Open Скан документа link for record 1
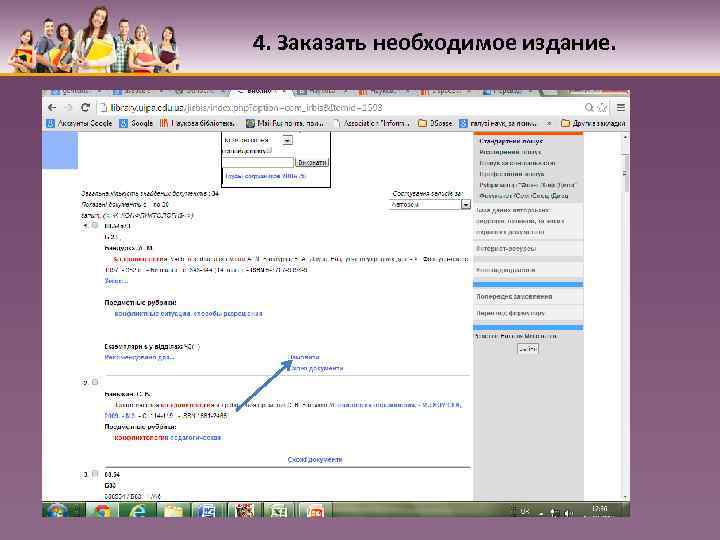The height and width of the screenshot is (540, 720). [316, 368]
